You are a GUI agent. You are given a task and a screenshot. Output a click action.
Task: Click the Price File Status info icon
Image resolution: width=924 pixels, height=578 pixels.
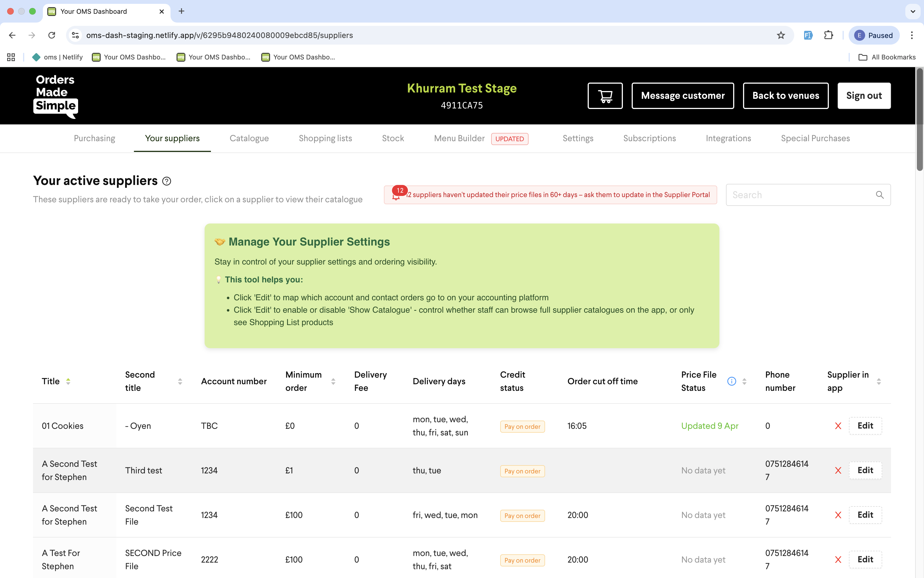pyautogui.click(x=732, y=381)
